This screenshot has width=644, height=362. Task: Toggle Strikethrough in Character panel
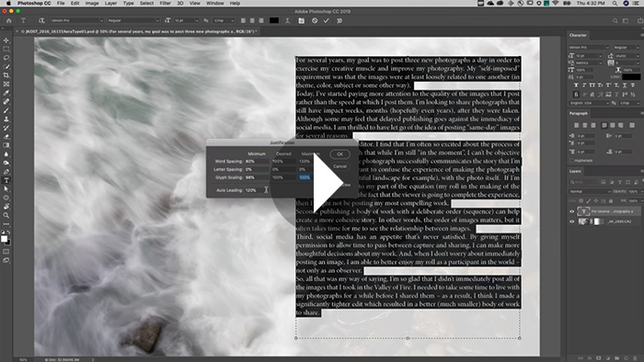tap(633, 85)
